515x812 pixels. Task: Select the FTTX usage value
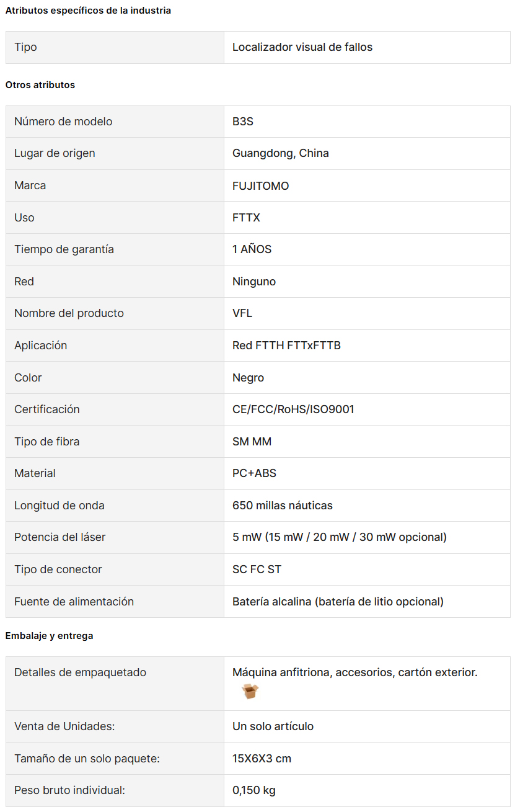coord(247,218)
